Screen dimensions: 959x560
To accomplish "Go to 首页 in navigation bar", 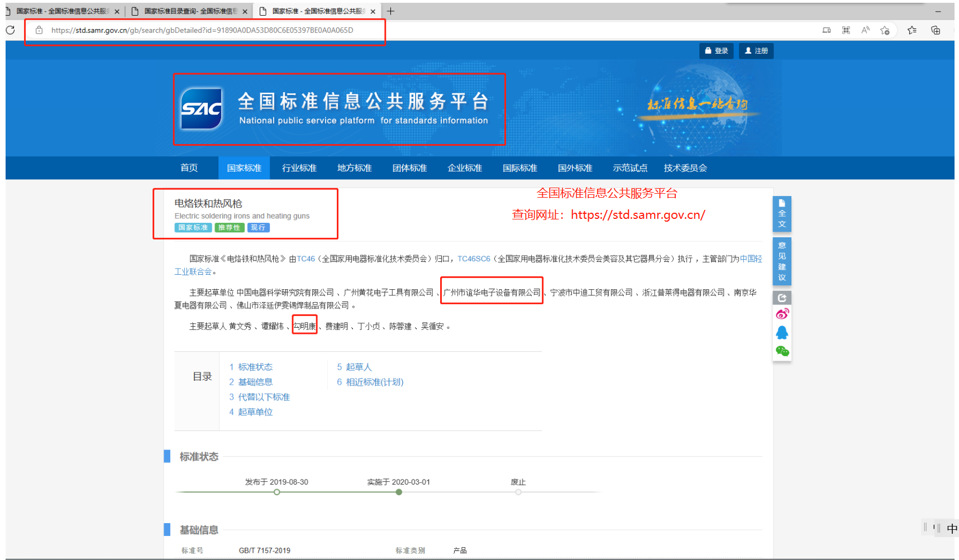I will (x=189, y=168).
